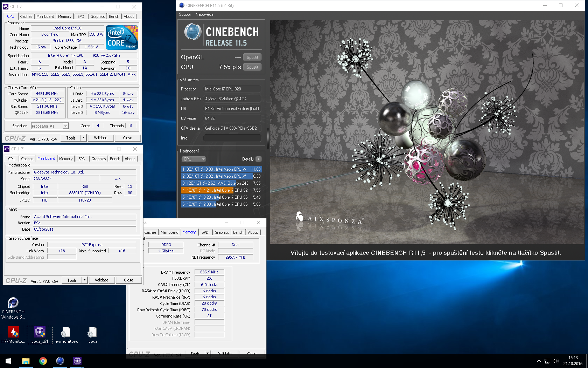The width and height of the screenshot is (588, 368).
Task: Switch to Mainboard tab in top CPU-Z window
Action: (x=45, y=16)
